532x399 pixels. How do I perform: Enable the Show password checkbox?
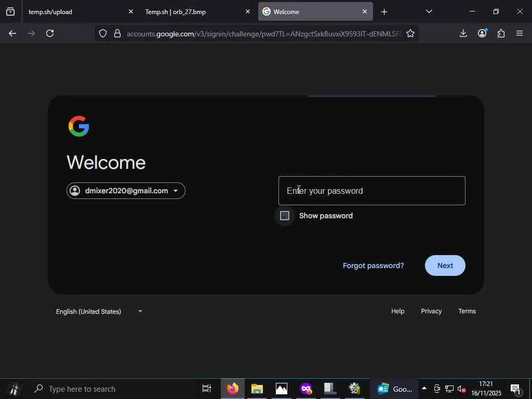[x=285, y=216]
